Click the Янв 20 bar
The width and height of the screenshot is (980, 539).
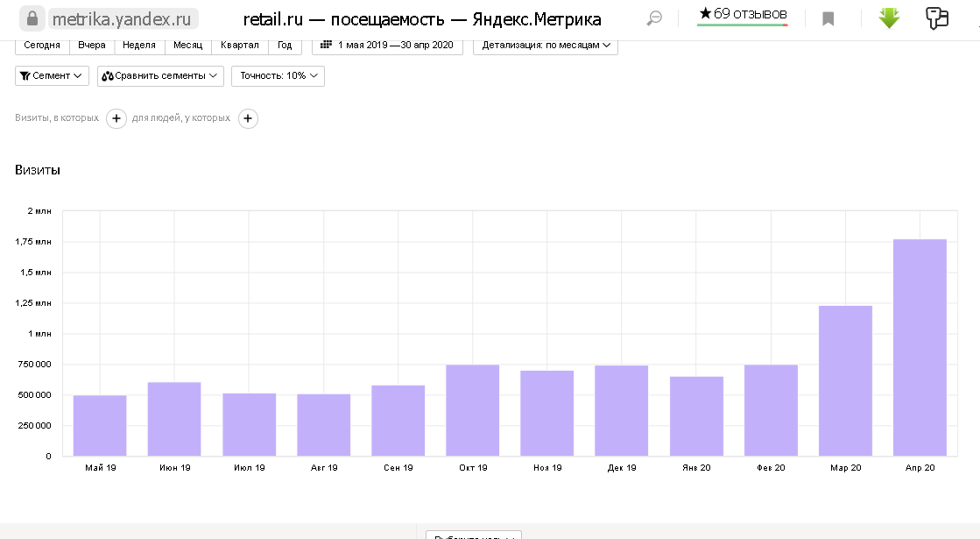click(696, 415)
